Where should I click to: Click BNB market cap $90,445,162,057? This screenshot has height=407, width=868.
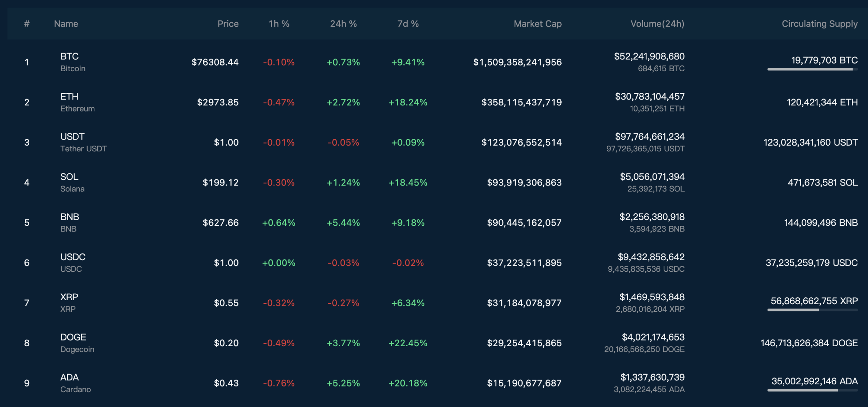524,223
